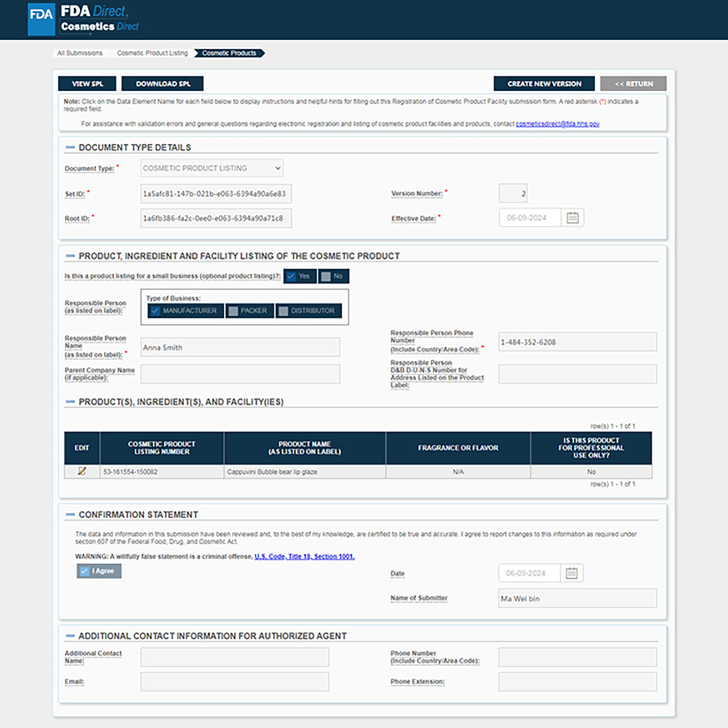Click Create New Version button
This screenshot has height=728, width=728.
point(544,84)
